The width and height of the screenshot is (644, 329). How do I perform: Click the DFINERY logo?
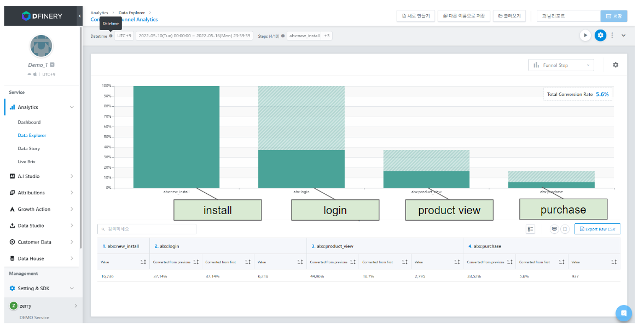pyautogui.click(x=42, y=16)
